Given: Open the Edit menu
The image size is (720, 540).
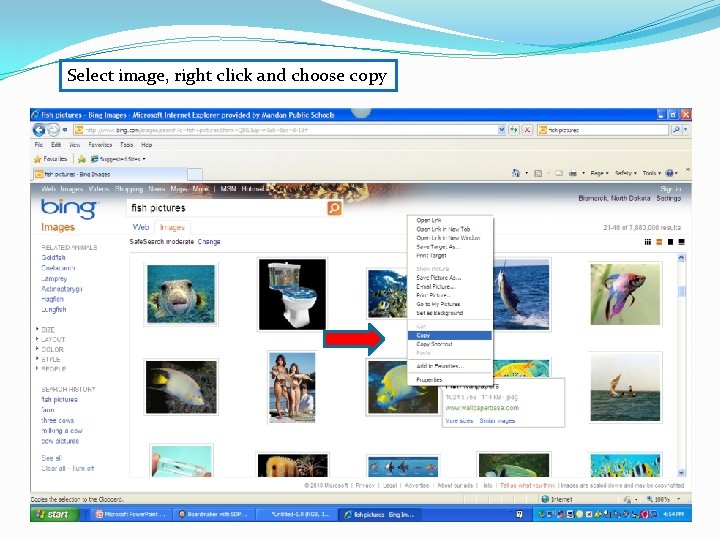Looking at the screenshot, I should [x=56, y=145].
